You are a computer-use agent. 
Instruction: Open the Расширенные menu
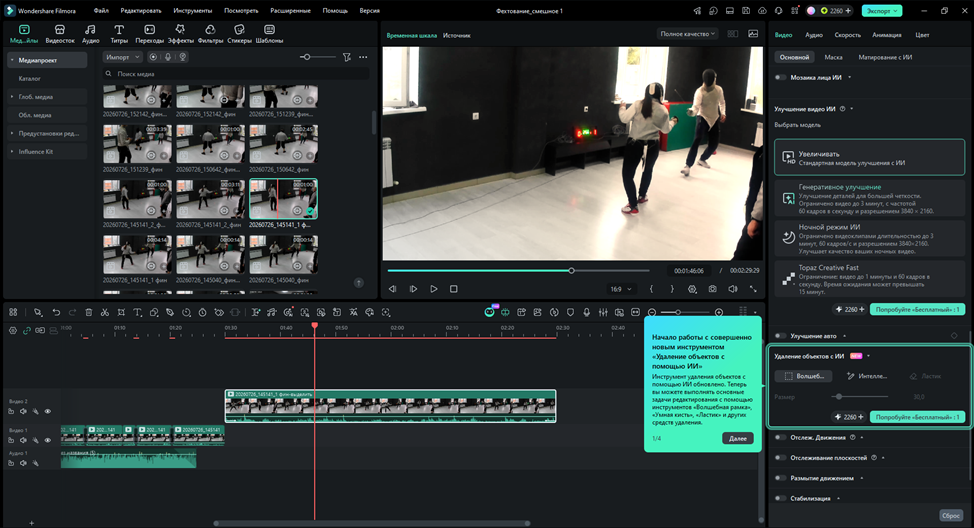pos(290,11)
